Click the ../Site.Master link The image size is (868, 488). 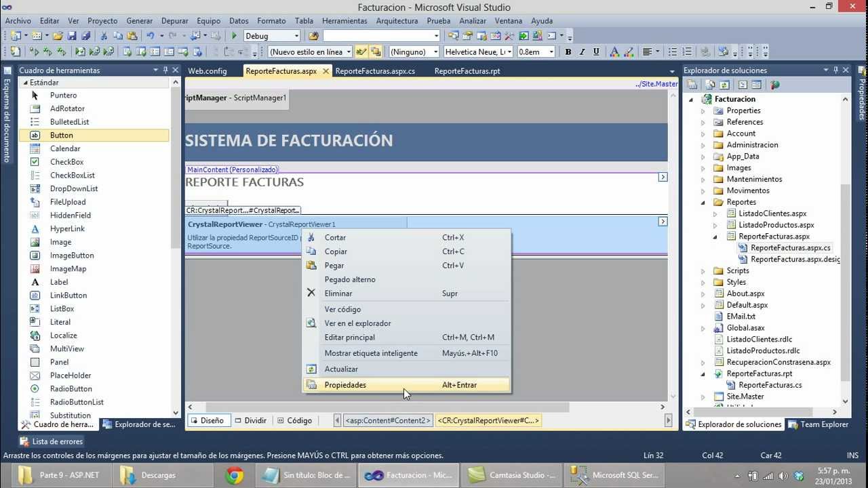(656, 84)
